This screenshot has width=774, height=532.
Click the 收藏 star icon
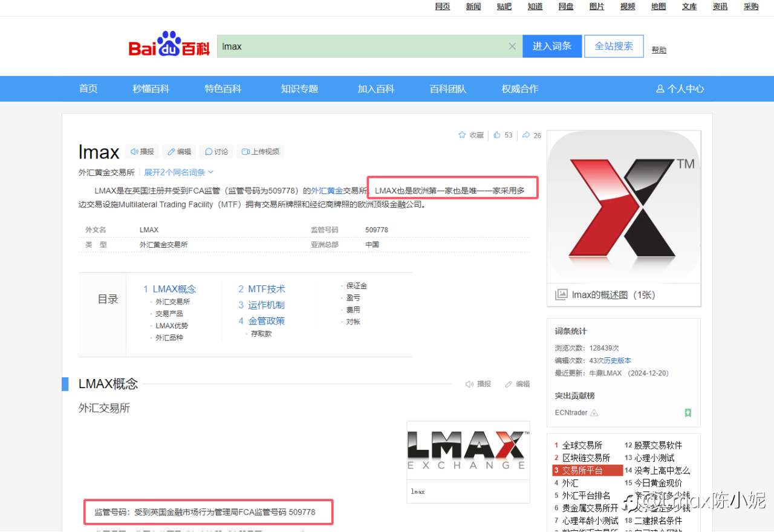point(462,135)
